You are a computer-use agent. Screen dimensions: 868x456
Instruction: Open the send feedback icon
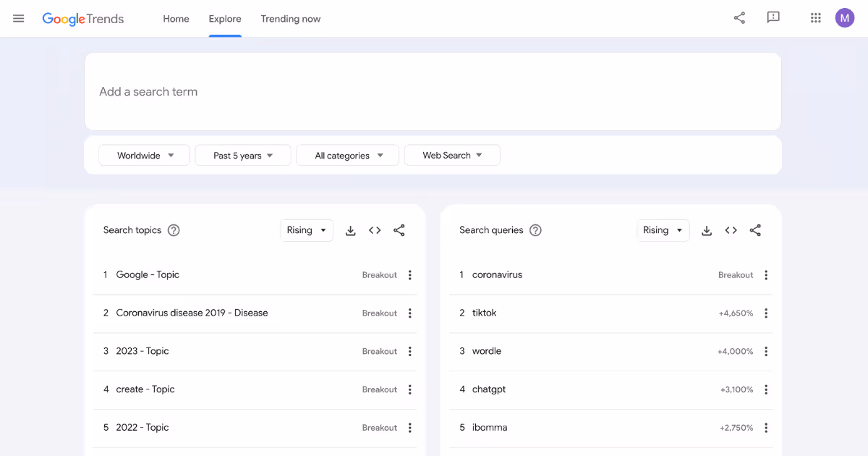[773, 18]
